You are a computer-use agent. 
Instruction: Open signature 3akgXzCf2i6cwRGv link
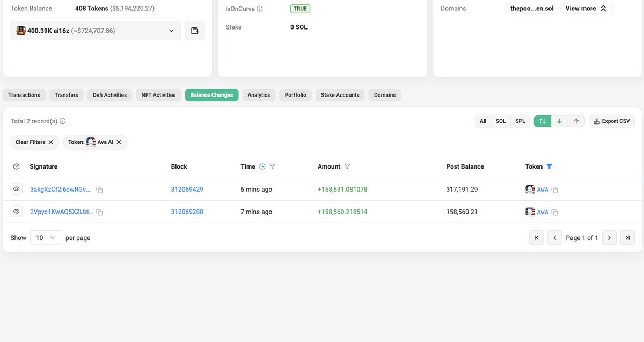pos(61,190)
